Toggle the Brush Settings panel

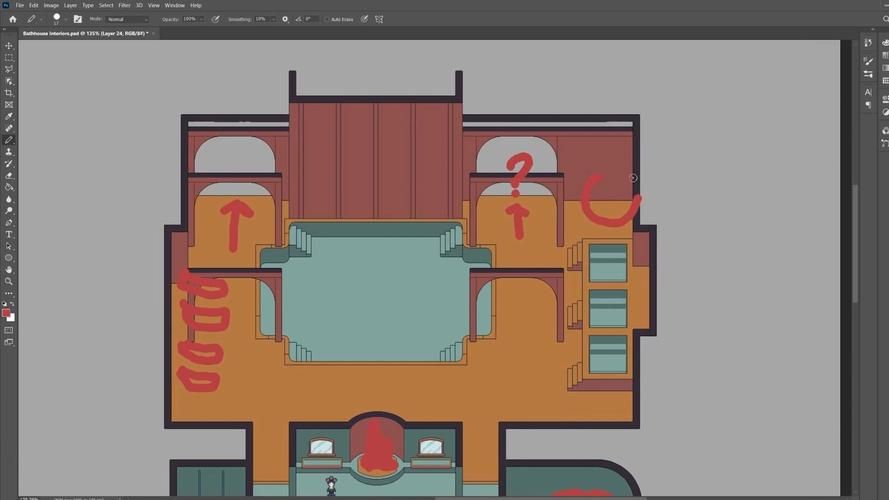78,19
